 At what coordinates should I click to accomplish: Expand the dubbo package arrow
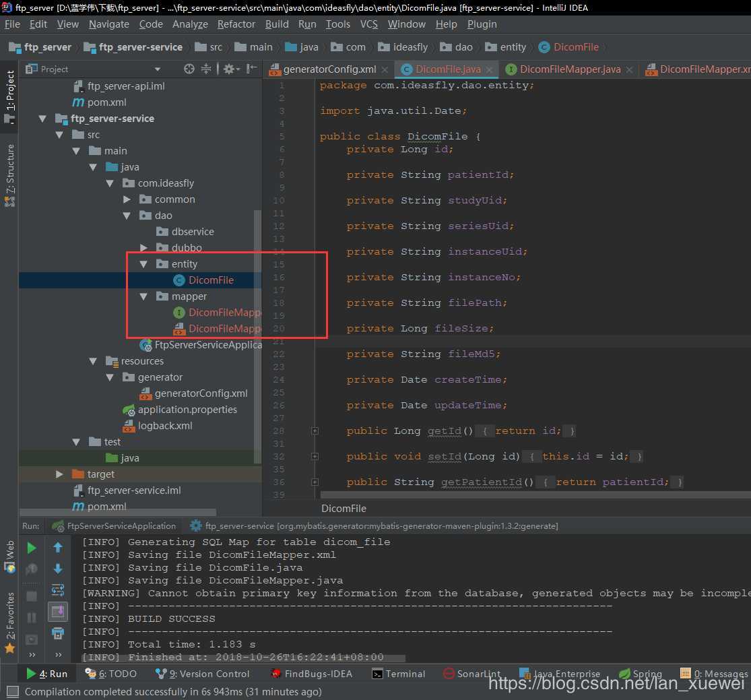(x=143, y=248)
